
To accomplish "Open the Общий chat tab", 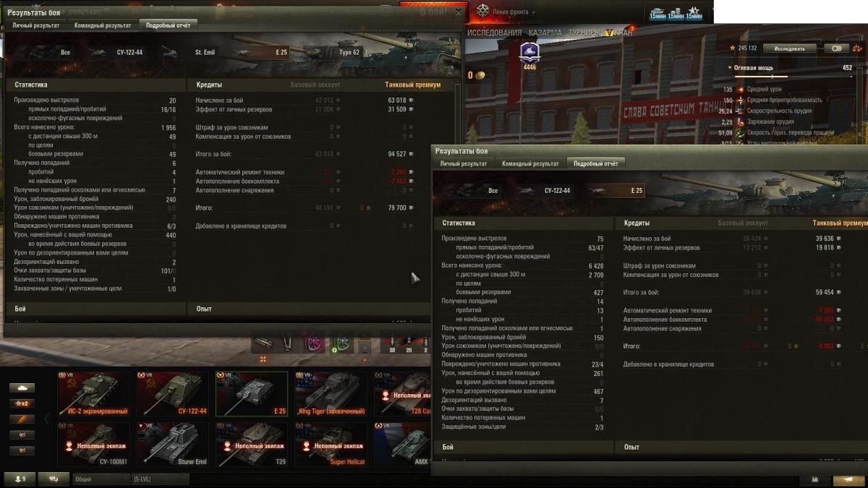I will pos(100,479).
